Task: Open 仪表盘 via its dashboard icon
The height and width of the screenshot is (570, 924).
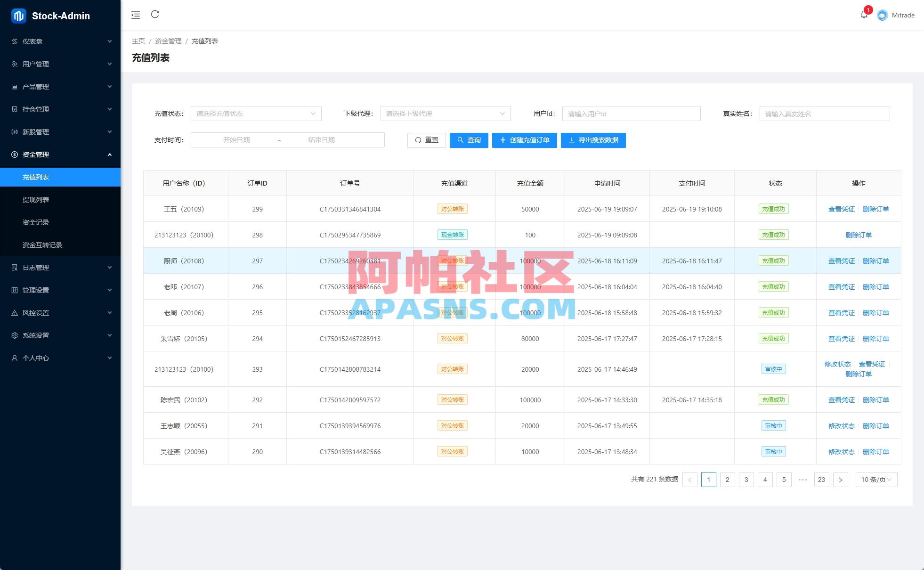Action: (x=15, y=41)
